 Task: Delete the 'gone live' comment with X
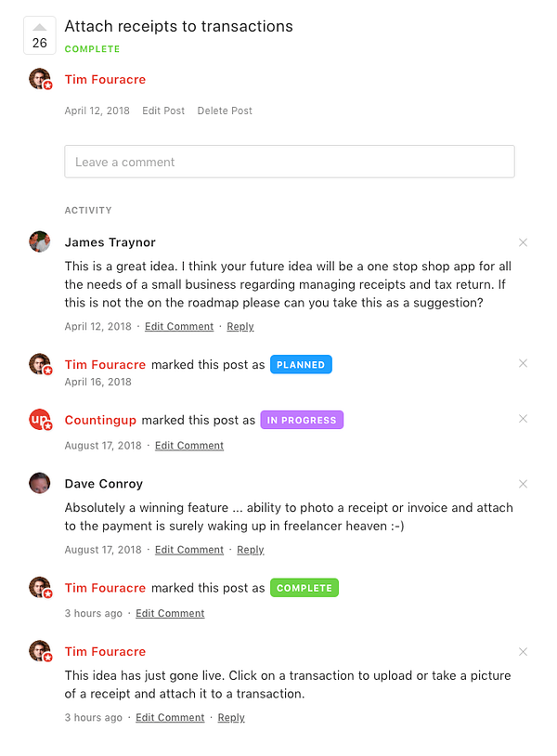tap(523, 652)
